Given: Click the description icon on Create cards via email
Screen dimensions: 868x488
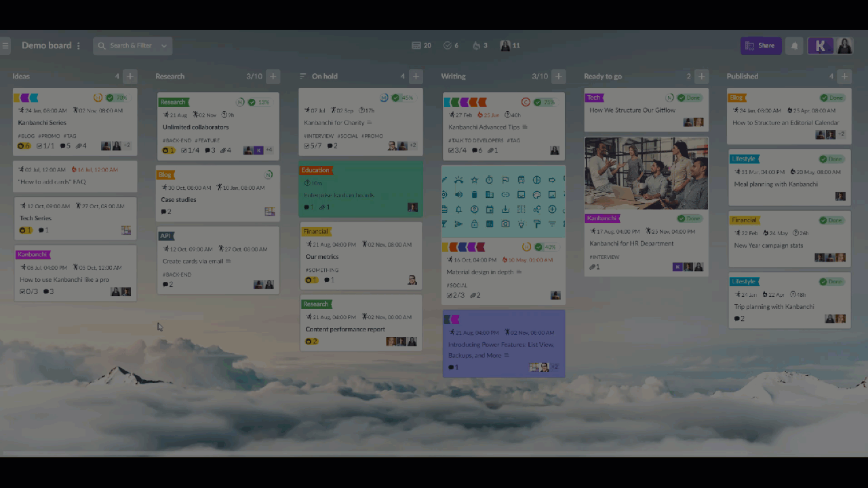Looking at the screenshot, I should [x=228, y=261].
